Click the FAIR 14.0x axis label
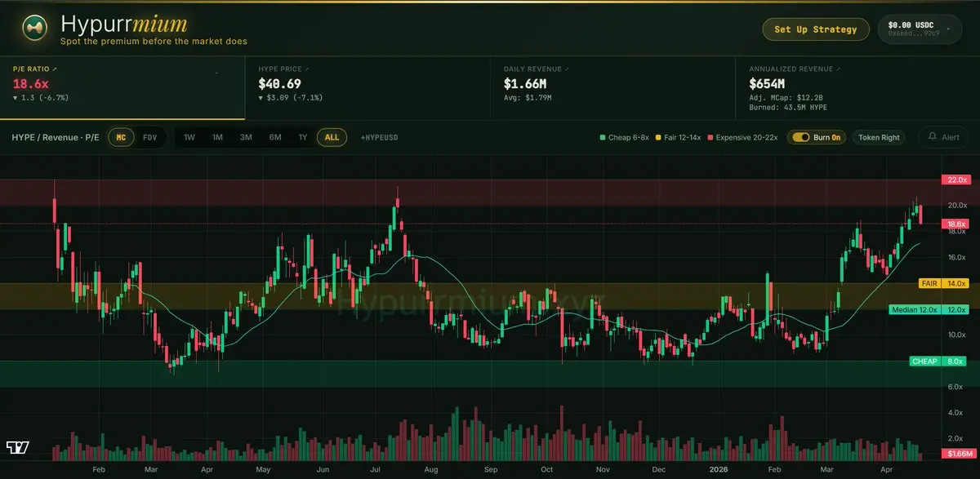This screenshot has height=479, width=980. click(x=944, y=283)
